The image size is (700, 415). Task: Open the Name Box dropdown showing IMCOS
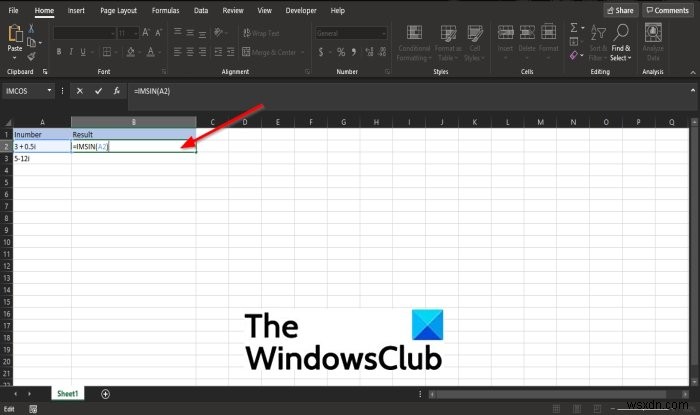pyautogui.click(x=49, y=91)
